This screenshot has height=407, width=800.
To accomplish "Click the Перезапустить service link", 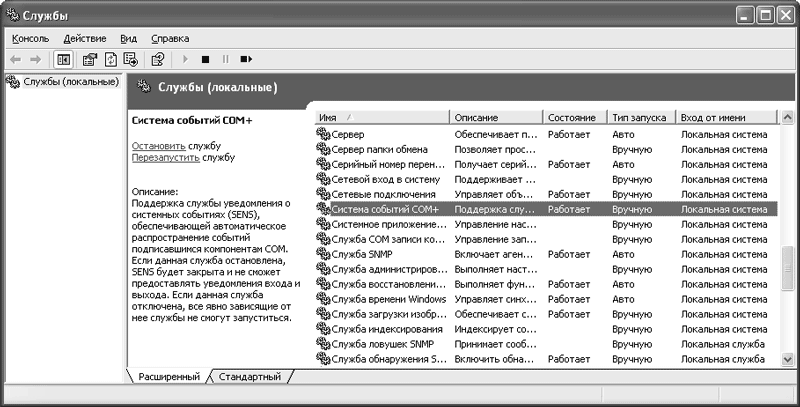I will click(x=165, y=158).
